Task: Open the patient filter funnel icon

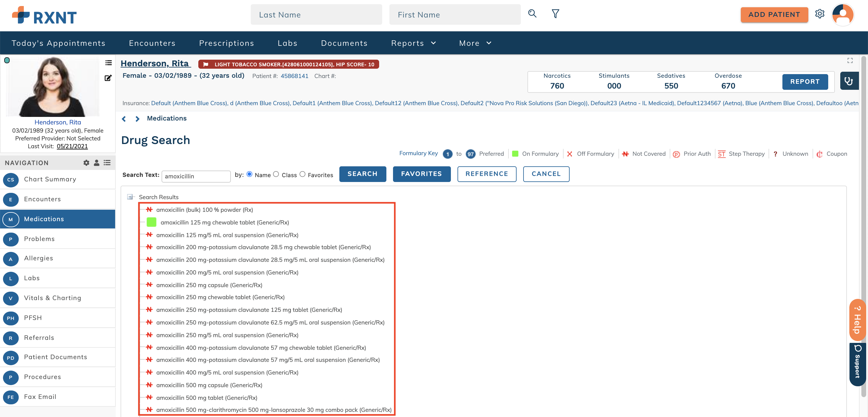Action: [x=555, y=14]
